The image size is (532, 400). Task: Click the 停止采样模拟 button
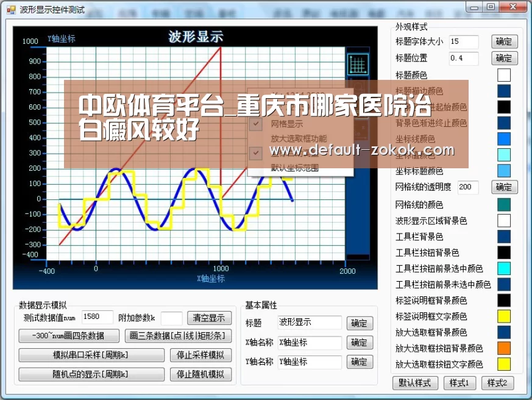click(201, 355)
